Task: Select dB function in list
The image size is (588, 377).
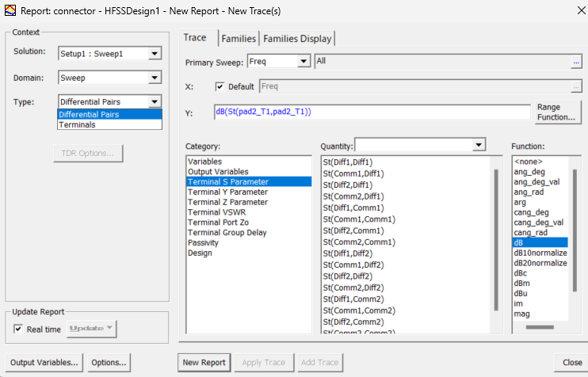Action: (x=540, y=242)
